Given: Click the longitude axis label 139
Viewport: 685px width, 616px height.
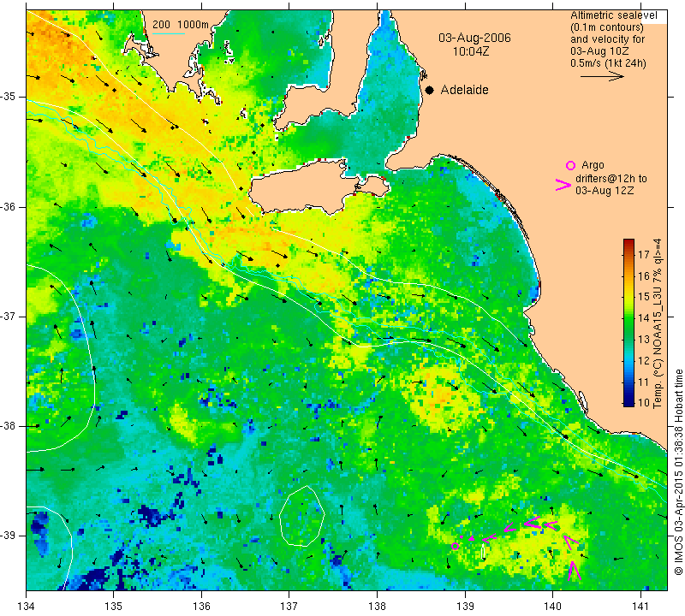Looking at the screenshot, I should [465, 606].
